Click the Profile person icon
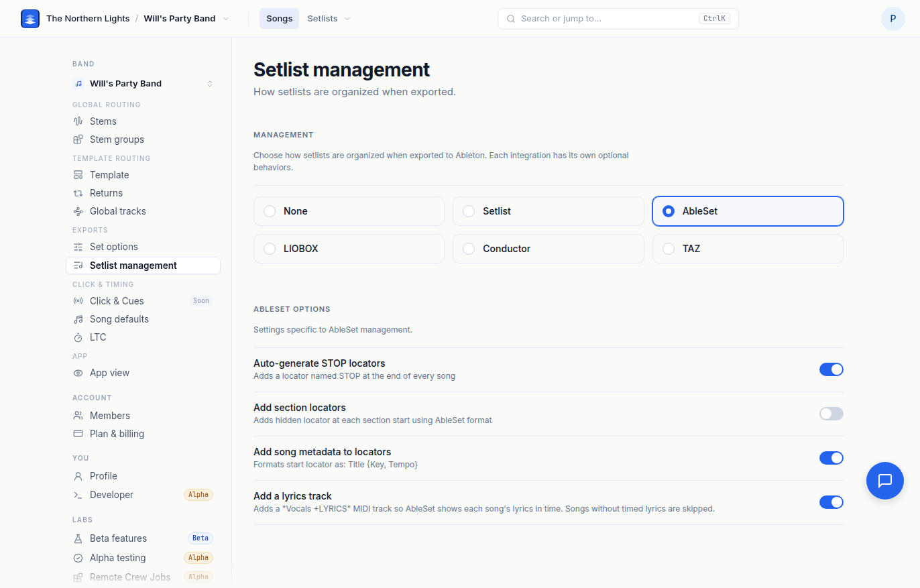Screen dimensions: 920x588 click(x=78, y=476)
